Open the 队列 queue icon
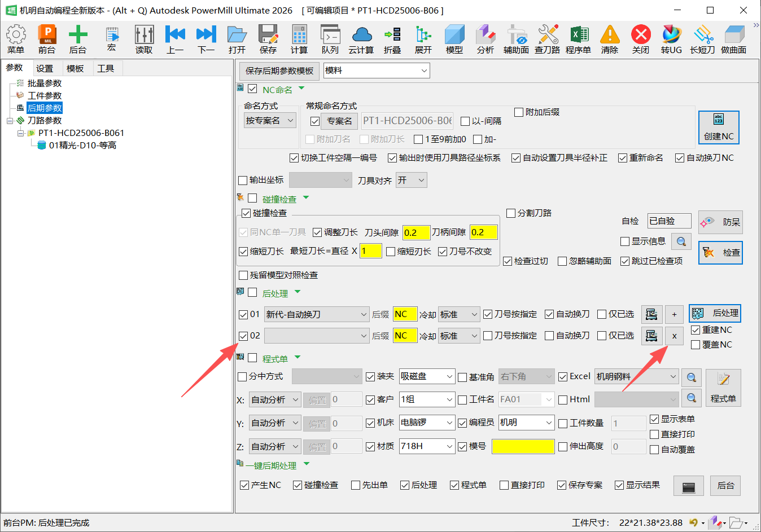 tap(330, 39)
